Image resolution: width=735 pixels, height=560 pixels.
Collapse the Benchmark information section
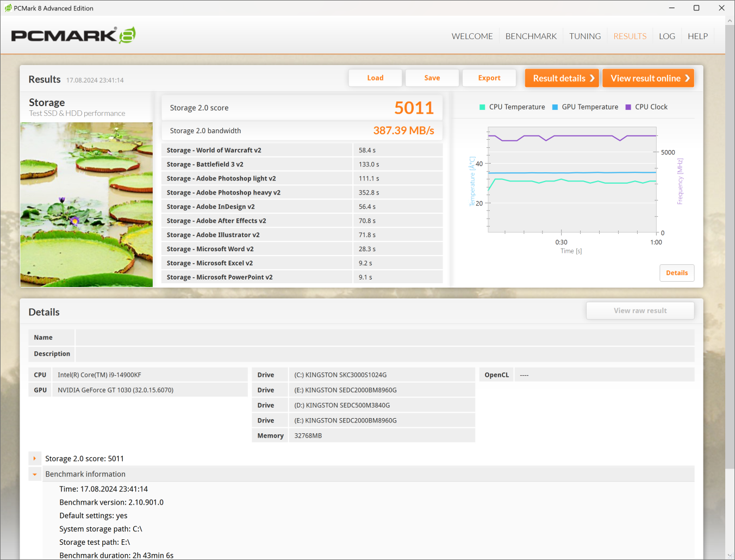(35, 474)
